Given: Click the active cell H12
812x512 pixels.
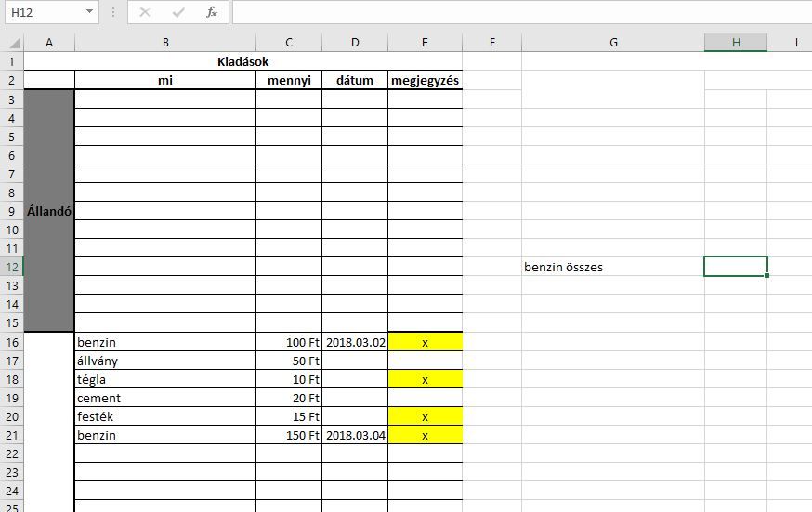Looking at the screenshot, I should 736,267.
